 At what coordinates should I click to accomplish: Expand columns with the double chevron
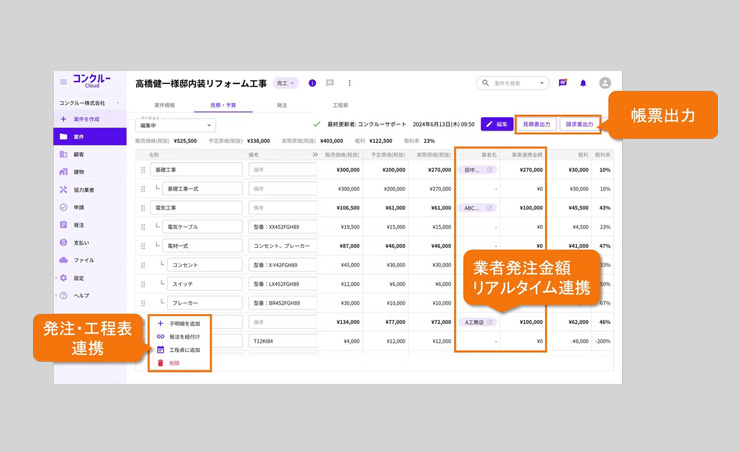[x=315, y=155]
